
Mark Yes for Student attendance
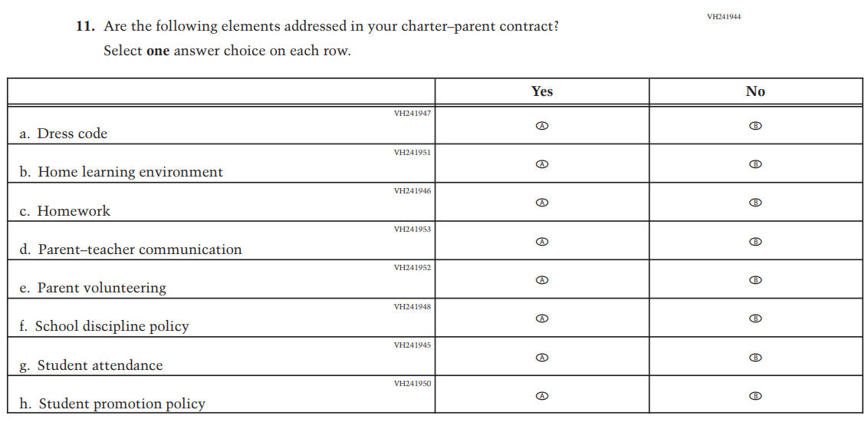pos(541,357)
